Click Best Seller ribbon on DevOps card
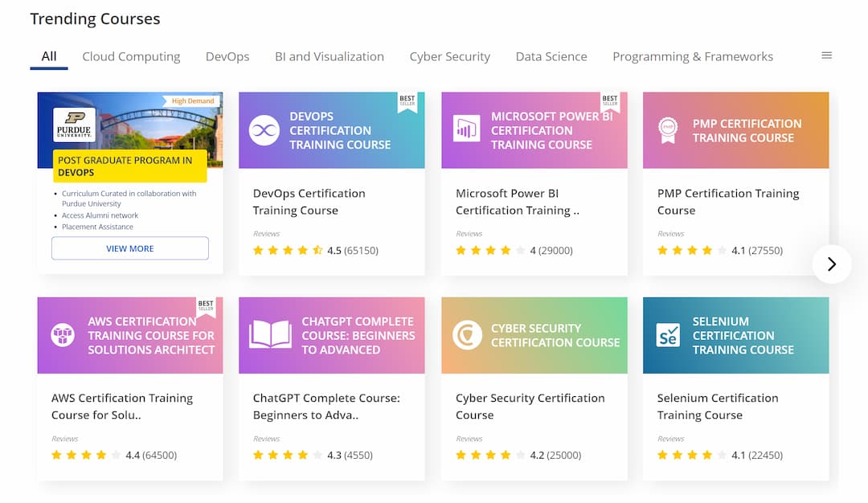 coord(407,102)
